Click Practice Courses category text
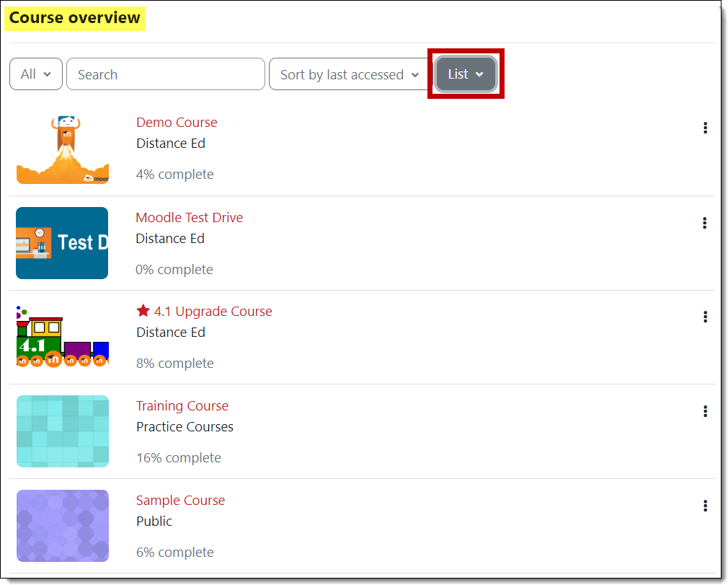The width and height of the screenshot is (728, 585). [185, 426]
